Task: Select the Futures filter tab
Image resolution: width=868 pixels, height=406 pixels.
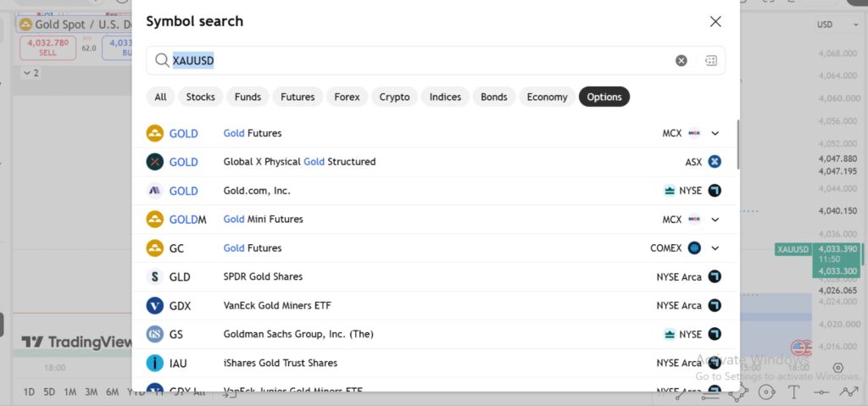Action: tap(298, 97)
